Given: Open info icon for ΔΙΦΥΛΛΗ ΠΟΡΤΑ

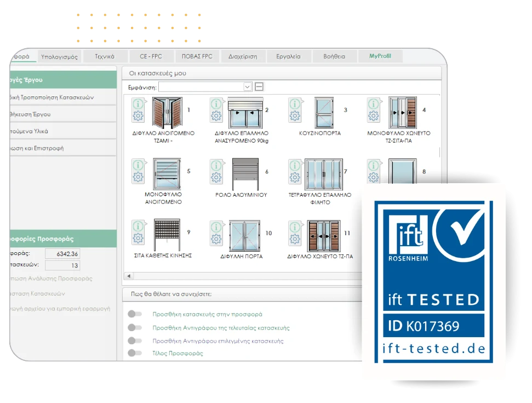Looking at the screenshot, I should coord(216,227).
